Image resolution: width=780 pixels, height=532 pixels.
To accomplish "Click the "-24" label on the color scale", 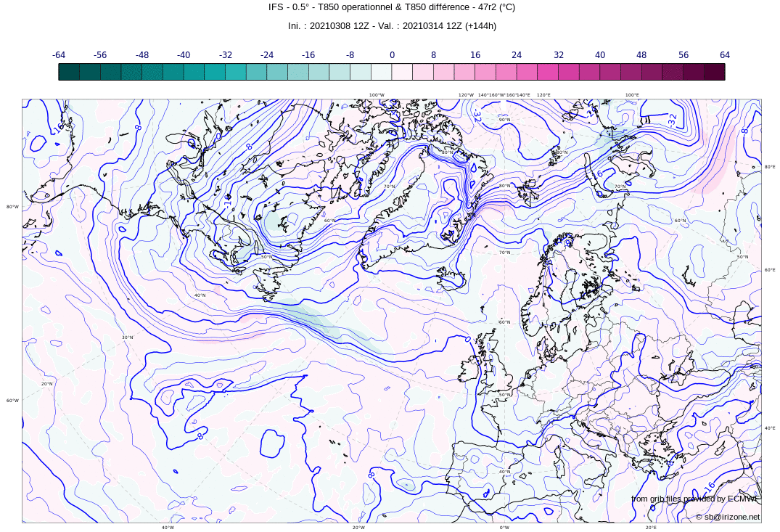I will click(x=266, y=54).
